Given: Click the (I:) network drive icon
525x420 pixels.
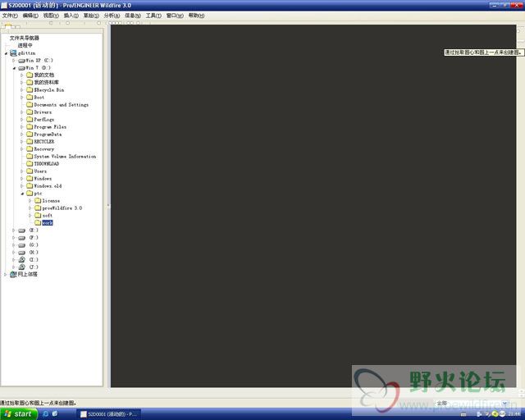Looking at the screenshot, I should (22, 259).
